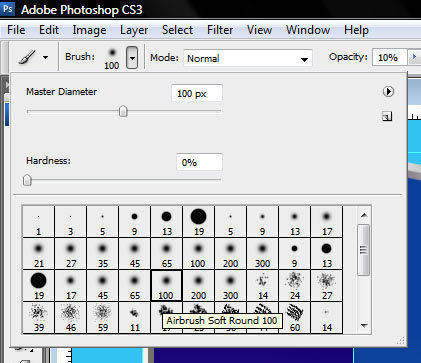Select the hard round 5 brush
421x363 pixels.
102,222
